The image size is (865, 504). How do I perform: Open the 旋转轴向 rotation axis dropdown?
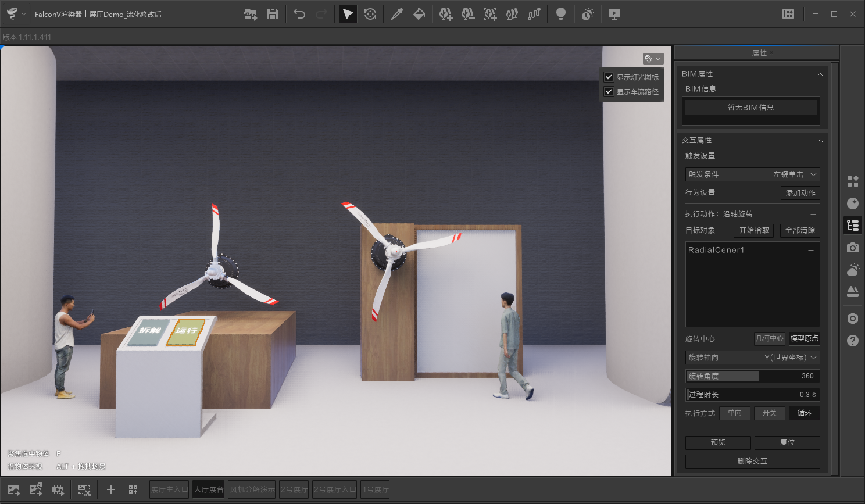click(x=752, y=358)
